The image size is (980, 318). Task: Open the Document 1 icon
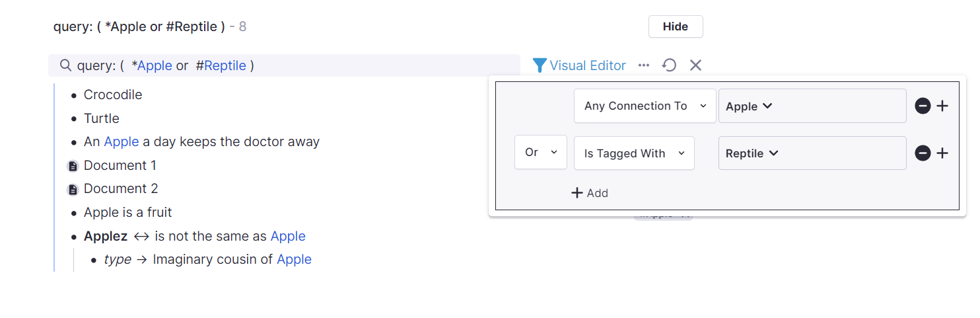pyautogui.click(x=73, y=166)
